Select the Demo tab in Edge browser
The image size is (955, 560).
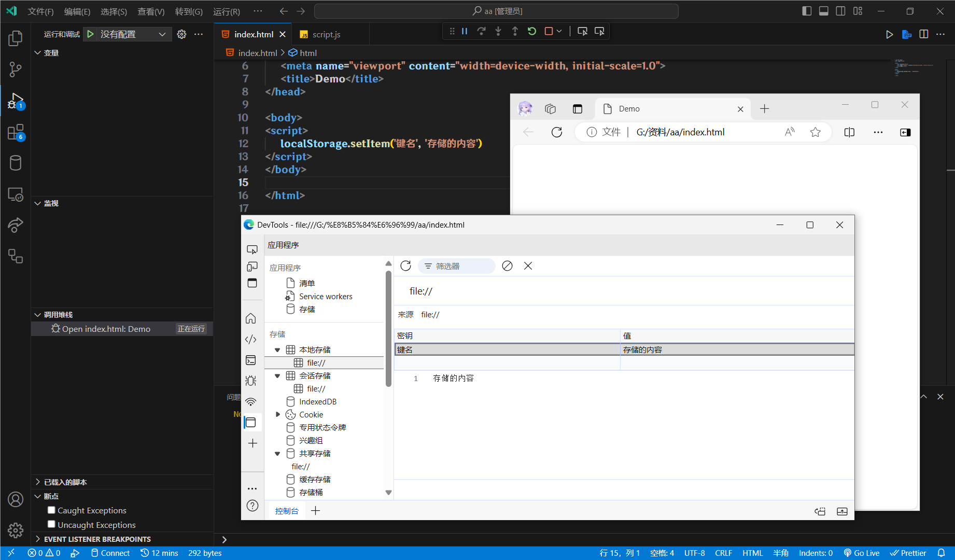(x=672, y=109)
